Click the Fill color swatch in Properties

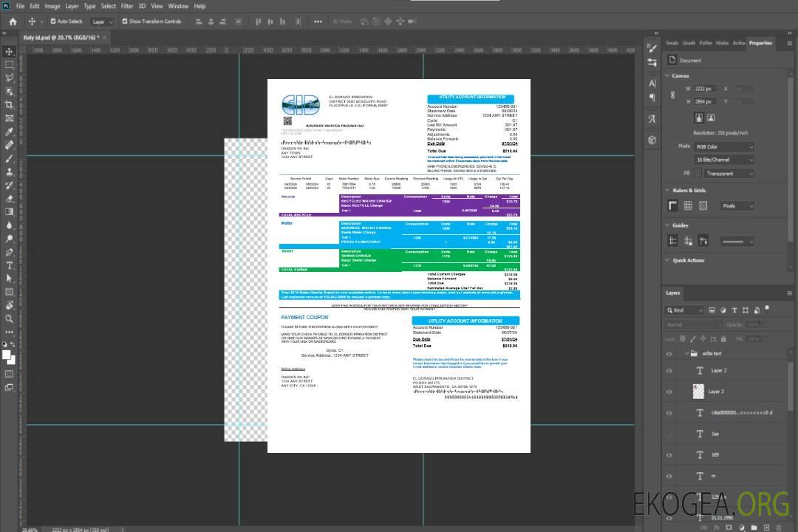[x=698, y=174]
